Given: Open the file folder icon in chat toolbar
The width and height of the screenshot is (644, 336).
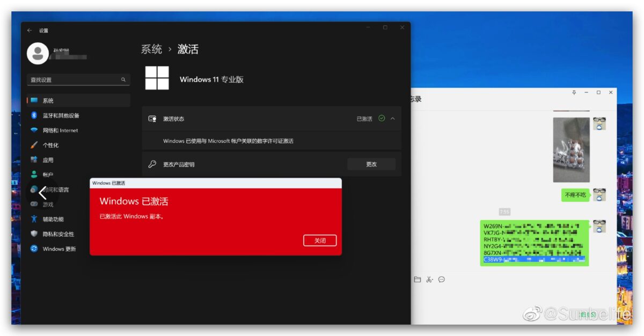Looking at the screenshot, I should pos(418,279).
